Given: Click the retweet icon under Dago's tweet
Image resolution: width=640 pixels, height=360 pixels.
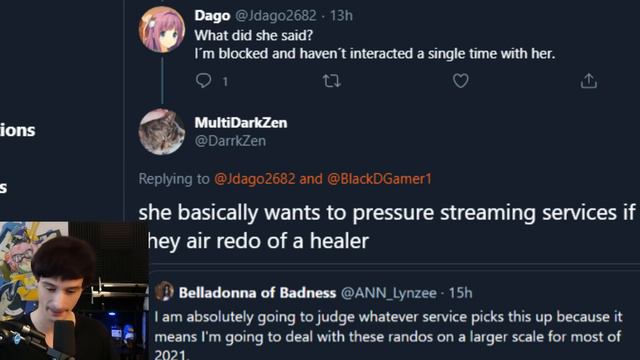Looking at the screenshot, I should [x=331, y=81].
